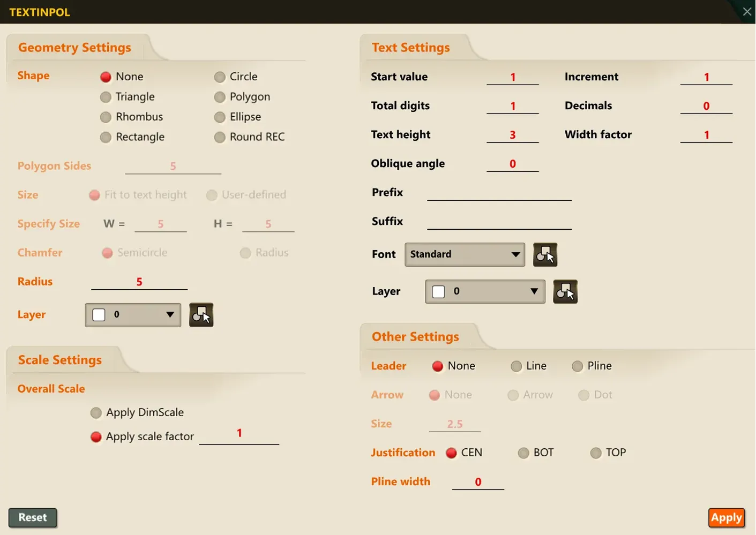Edit the Width factor field

click(706, 135)
